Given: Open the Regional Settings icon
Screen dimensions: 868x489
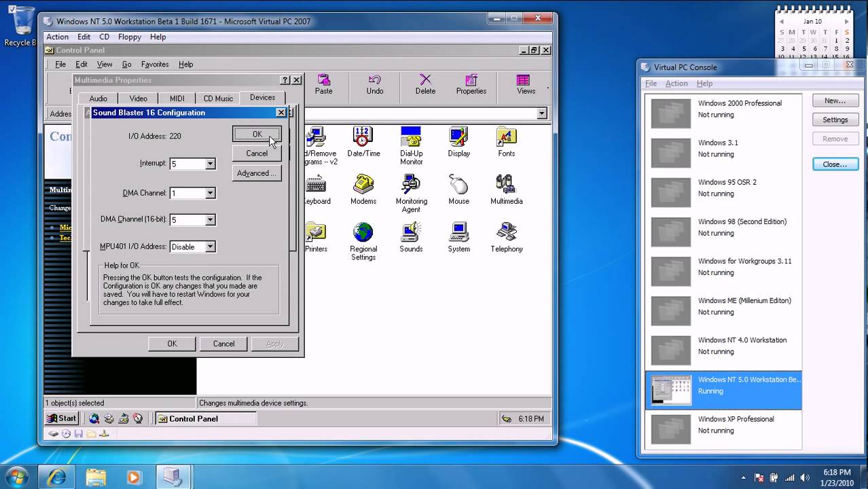Looking at the screenshot, I should click(363, 241).
